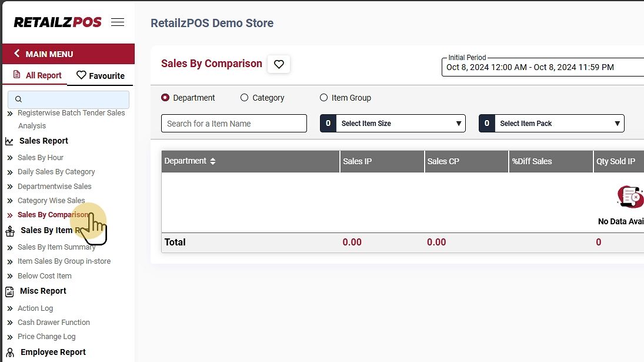Click the RetailzPOS logo

58,22
